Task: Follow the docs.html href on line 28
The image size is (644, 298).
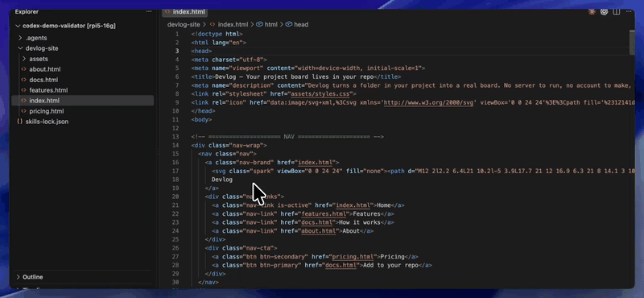Action: [x=341, y=265]
